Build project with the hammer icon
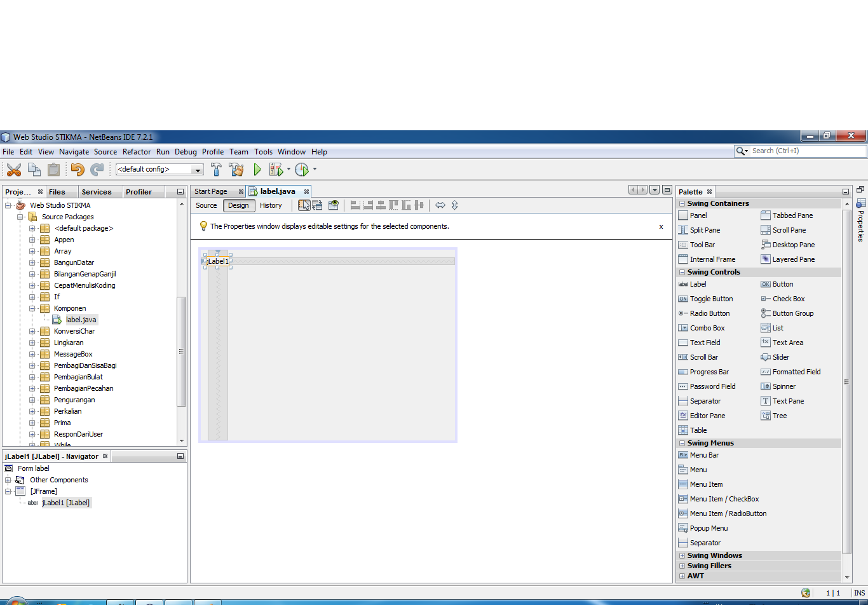Screen dimensions: 868x605 [x=216, y=169]
